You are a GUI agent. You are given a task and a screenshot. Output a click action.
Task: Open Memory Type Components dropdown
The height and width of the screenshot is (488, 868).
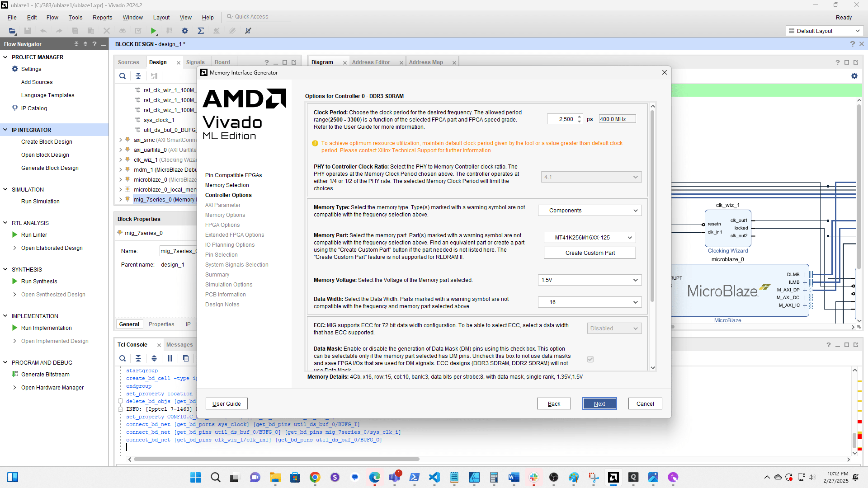[590, 211]
